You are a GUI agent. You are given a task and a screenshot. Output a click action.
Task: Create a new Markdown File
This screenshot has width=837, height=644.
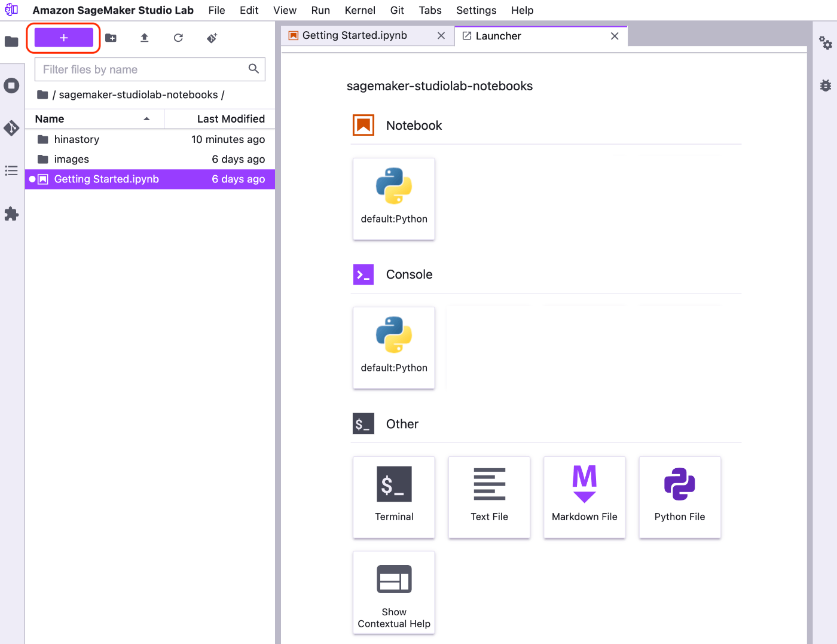(585, 498)
